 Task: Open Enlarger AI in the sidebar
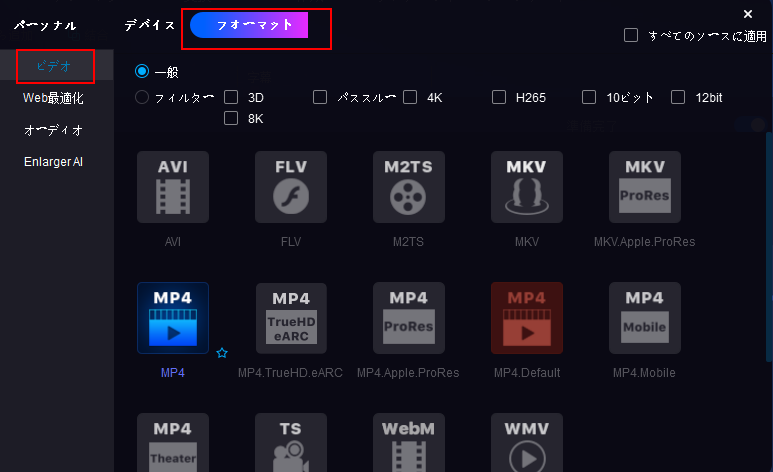click(53, 162)
